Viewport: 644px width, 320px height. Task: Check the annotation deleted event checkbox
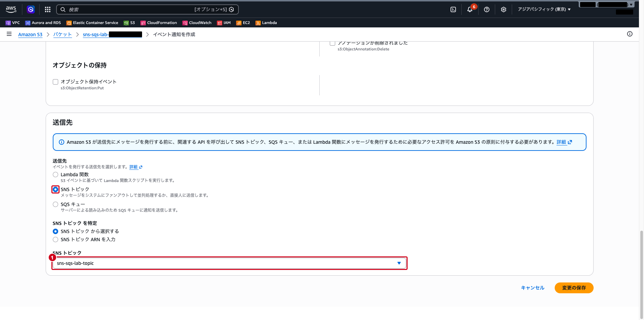pos(332,43)
